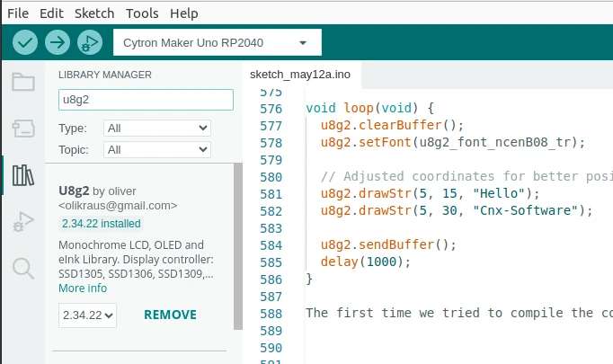The height and width of the screenshot is (364, 613).
Task: Click the library search field containing u8g2
Action: pyautogui.click(x=146, y=100)
